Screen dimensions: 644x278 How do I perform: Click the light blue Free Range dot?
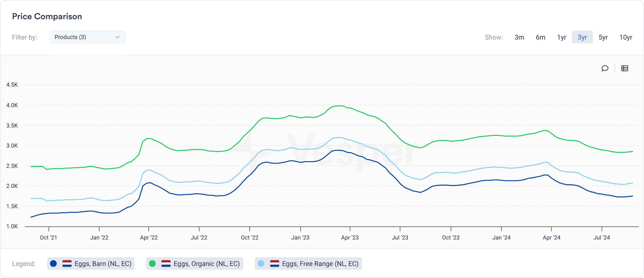point(261,264)
